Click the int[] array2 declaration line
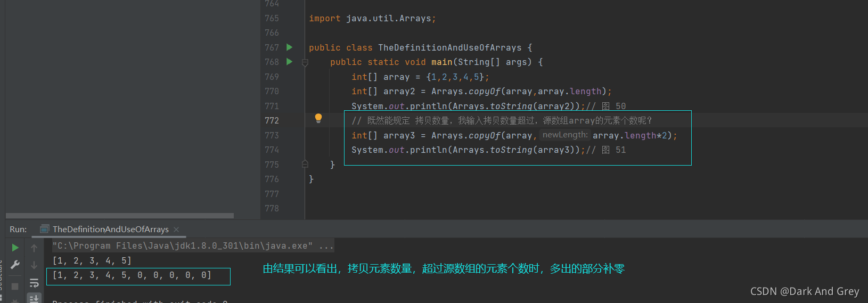The image size is (868, 303). click(481, 92)
